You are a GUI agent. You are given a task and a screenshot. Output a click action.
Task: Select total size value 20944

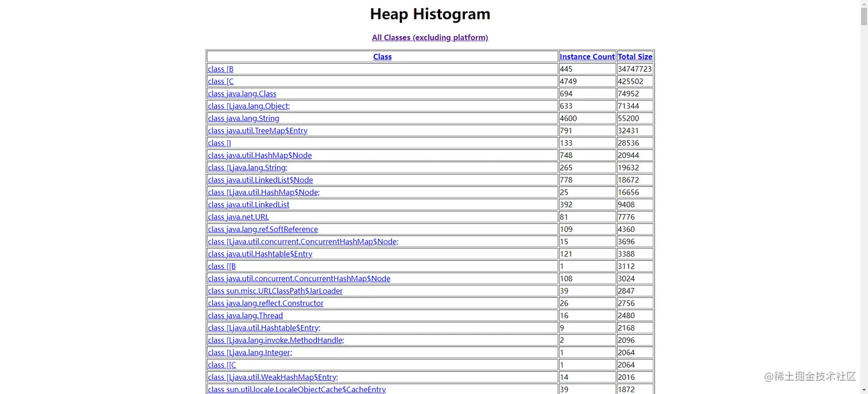click(628, 155)
